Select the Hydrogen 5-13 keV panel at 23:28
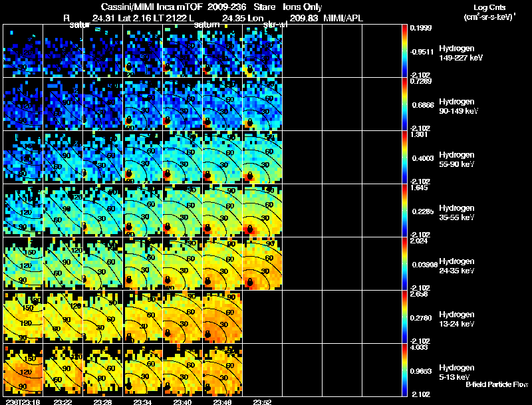Screen dimensions: 532x405 point(103,370)
